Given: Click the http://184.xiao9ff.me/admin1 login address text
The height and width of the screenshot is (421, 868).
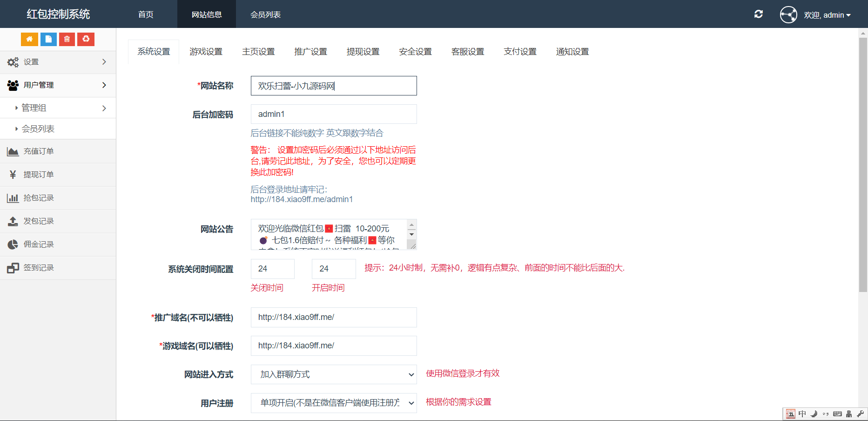Looking at the screenshot, I should (x=302, y=199).
